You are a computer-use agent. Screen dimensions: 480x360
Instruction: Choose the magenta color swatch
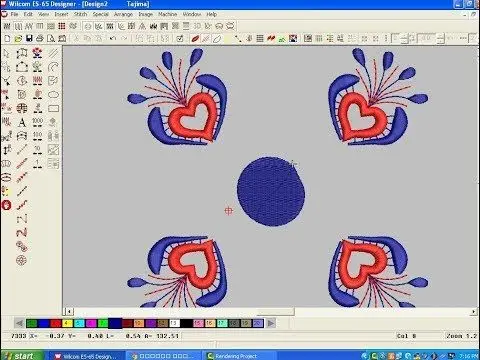point(91,323)
